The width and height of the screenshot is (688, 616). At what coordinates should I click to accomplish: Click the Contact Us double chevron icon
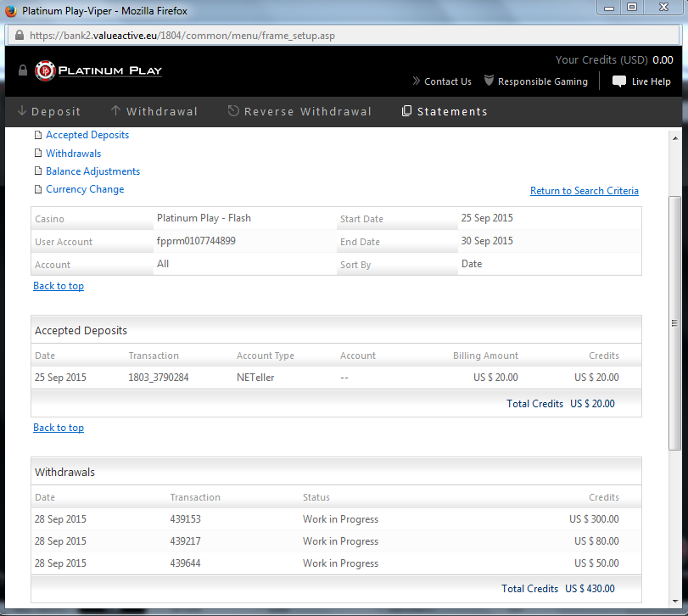(x=417, y=81)
